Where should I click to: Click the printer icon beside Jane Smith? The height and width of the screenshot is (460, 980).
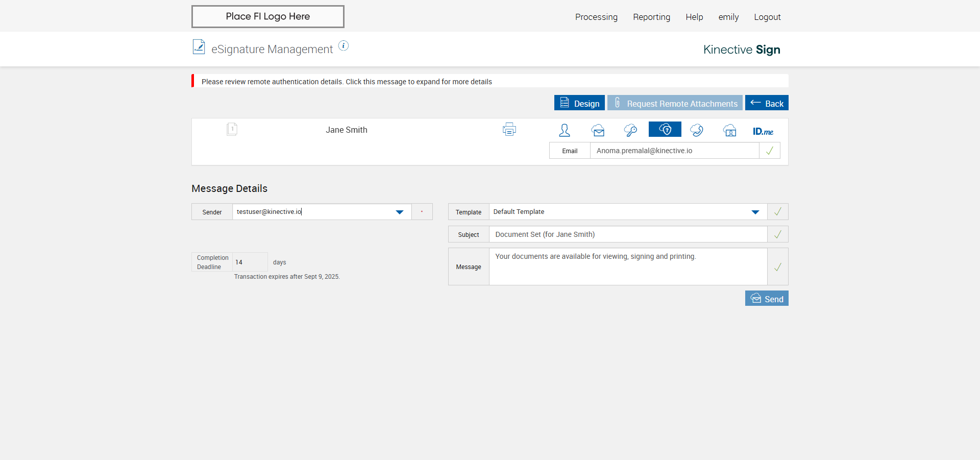tap(509, 130)
